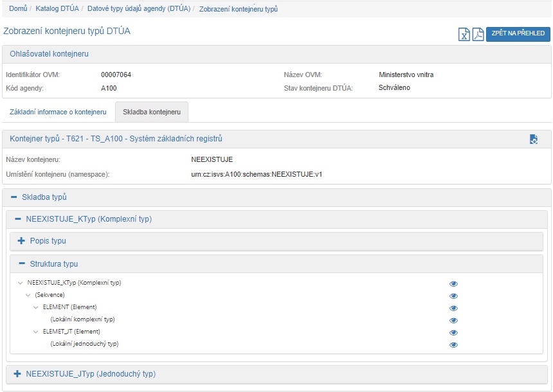The height and width of the screenshot is (392, 553).
Task: Export the container to Excel file
Action: click(464, 35)
